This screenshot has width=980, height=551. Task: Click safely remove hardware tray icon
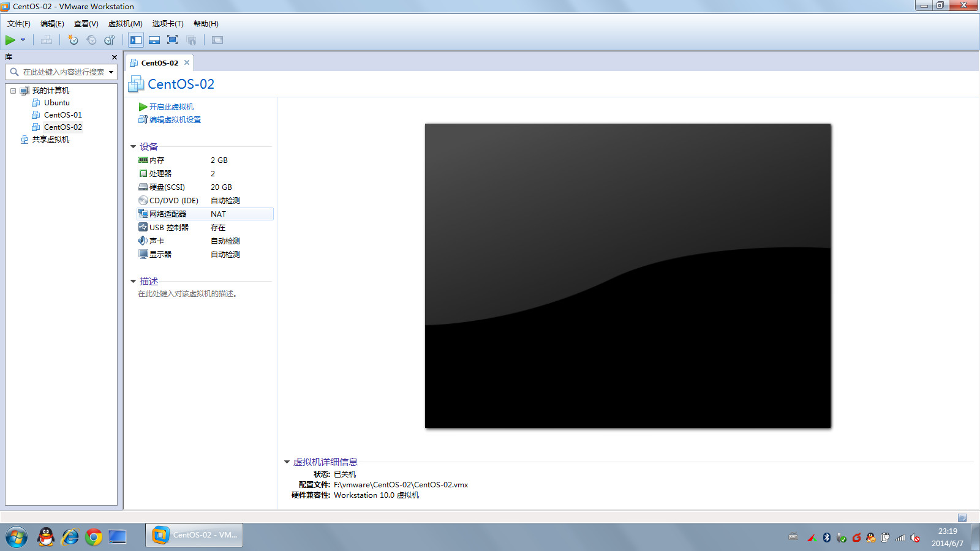pos(842,538)
